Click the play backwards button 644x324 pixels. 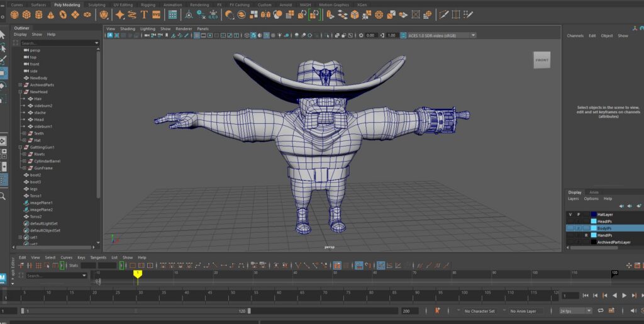614,295
